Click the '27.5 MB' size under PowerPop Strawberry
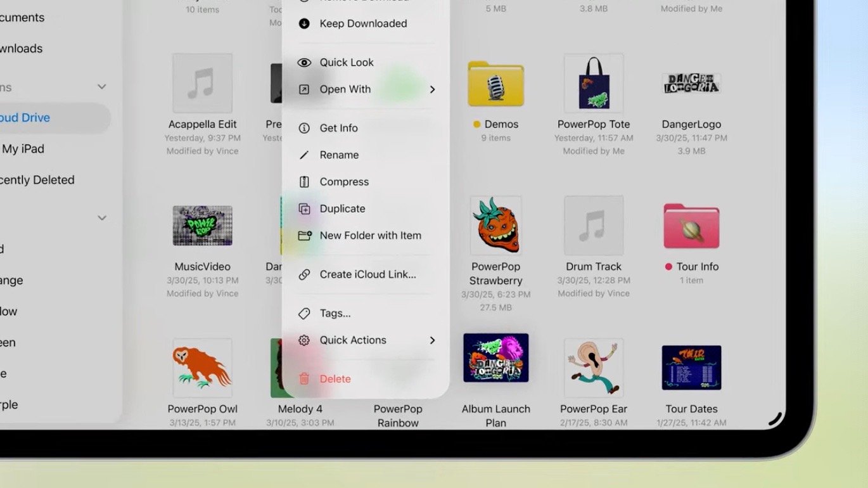This screenshot has width=868, height=488. point(496,307)
